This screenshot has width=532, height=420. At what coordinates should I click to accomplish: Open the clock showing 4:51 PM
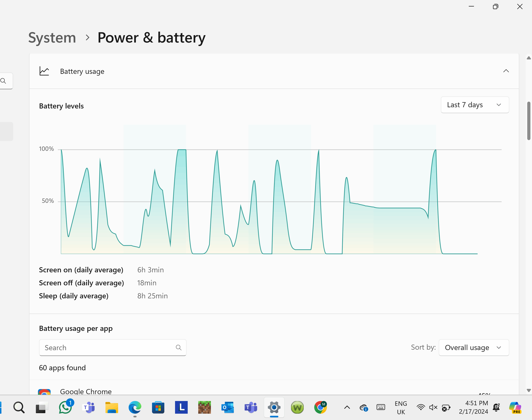pos(473,408)
